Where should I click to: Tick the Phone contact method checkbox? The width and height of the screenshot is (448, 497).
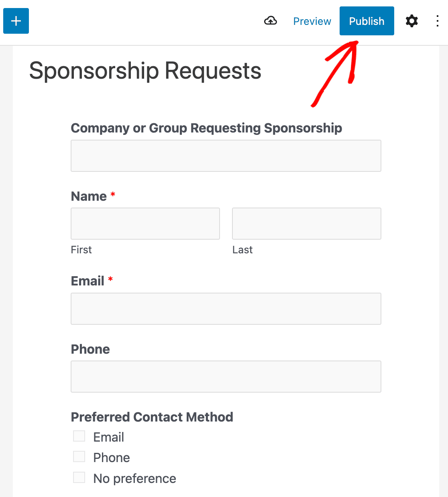79,456
